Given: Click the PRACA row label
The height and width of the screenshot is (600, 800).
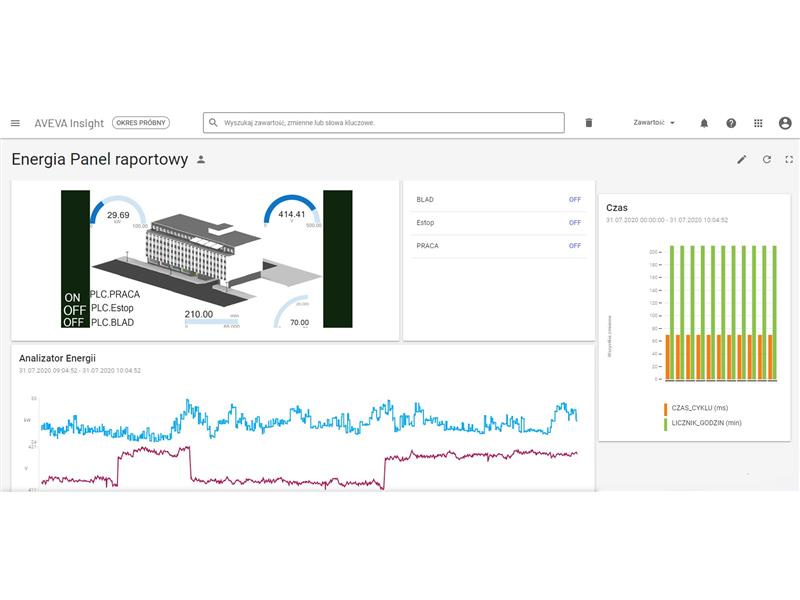Looking at the screenshot, I should pyautogui.click(x=428, y=245).
